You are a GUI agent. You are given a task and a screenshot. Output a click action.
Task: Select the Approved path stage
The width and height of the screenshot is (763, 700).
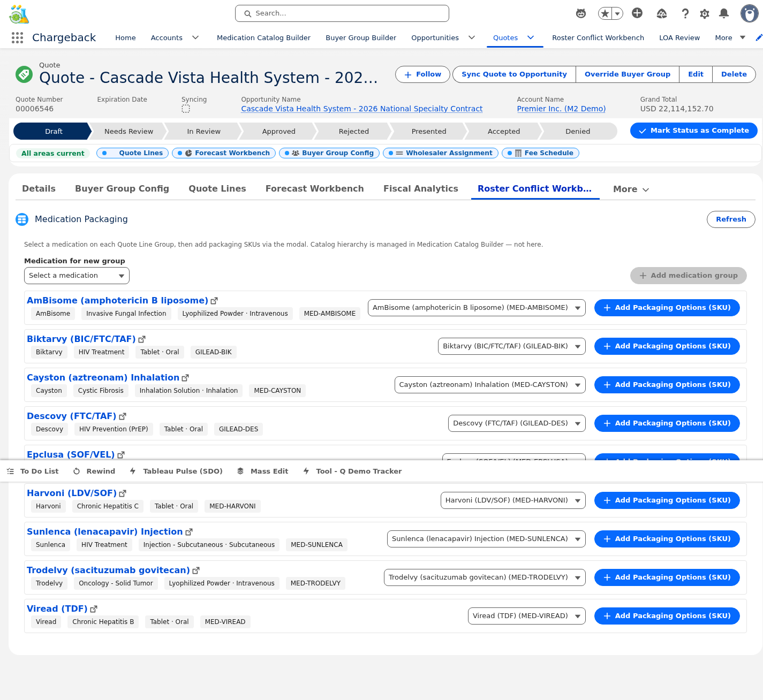click(x=278, y=131)
